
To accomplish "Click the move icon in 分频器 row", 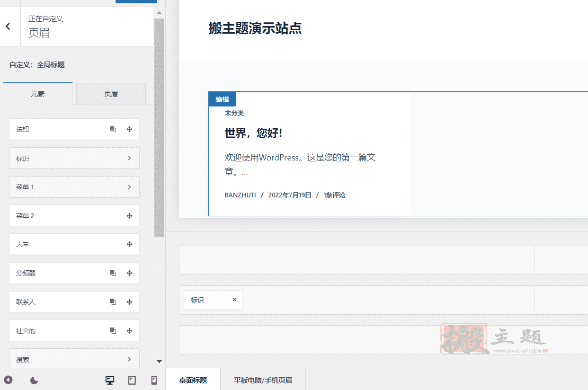I will [129, 273].
